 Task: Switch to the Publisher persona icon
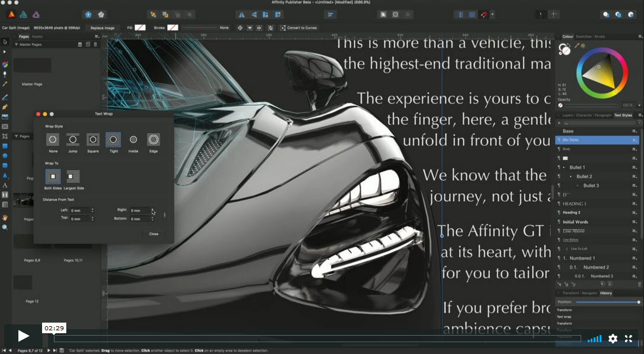pos(11,14)
